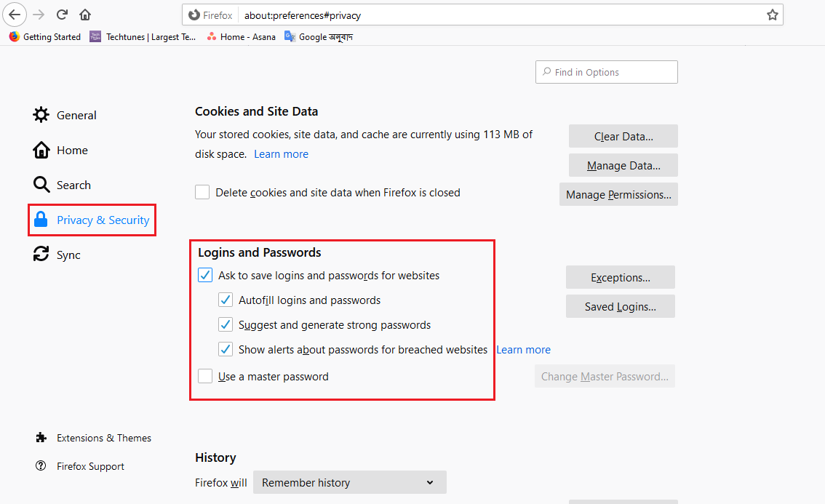Open Extensions & Themes puzzle icon
Screen dimensions: 825x504
click(41, 438)
